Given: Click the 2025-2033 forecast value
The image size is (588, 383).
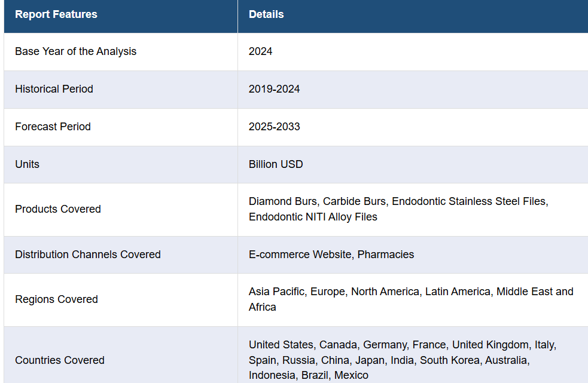Looking at the screenshot, I should [x=274, y=126].
